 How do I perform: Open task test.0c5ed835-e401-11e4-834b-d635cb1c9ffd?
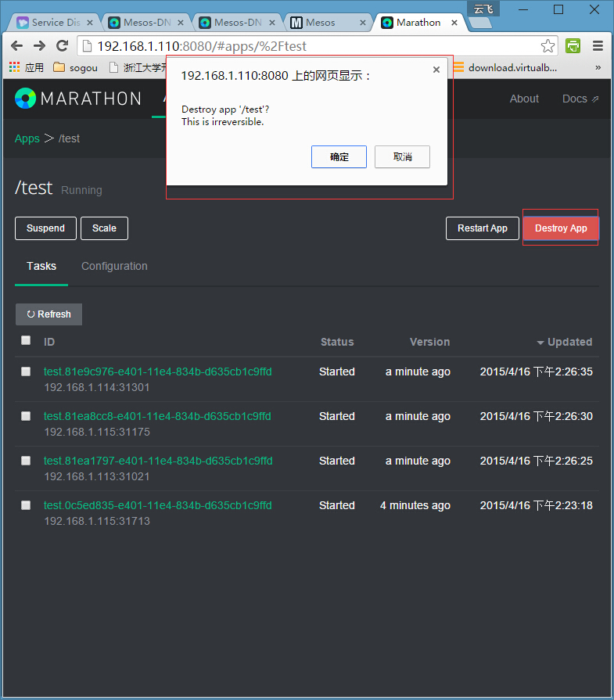coord(158,505)
